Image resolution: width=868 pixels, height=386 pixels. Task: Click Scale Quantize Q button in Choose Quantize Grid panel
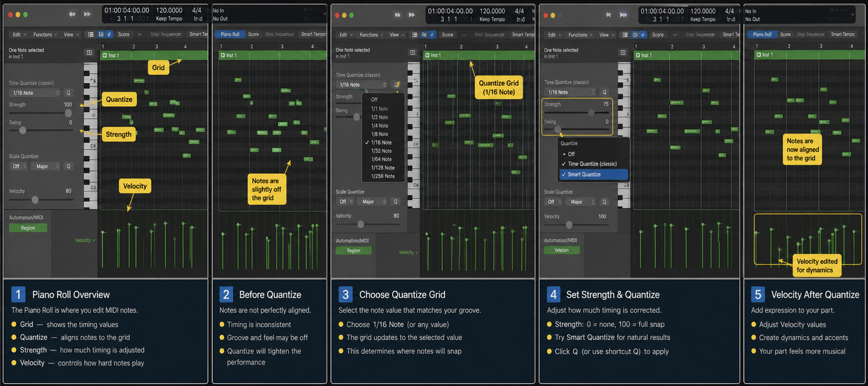click(395, 201)
